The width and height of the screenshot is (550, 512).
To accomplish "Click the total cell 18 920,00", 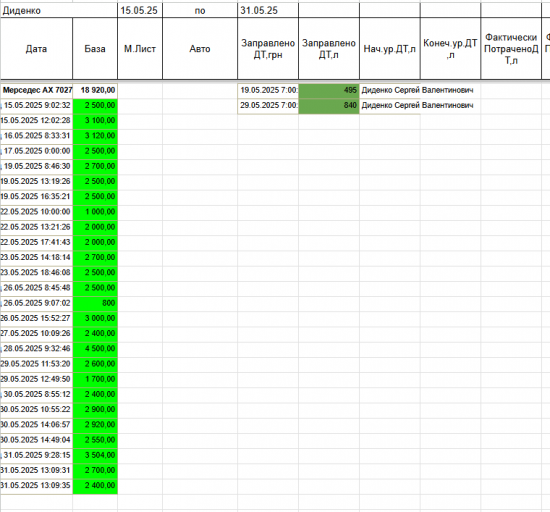I will point(95,90).
